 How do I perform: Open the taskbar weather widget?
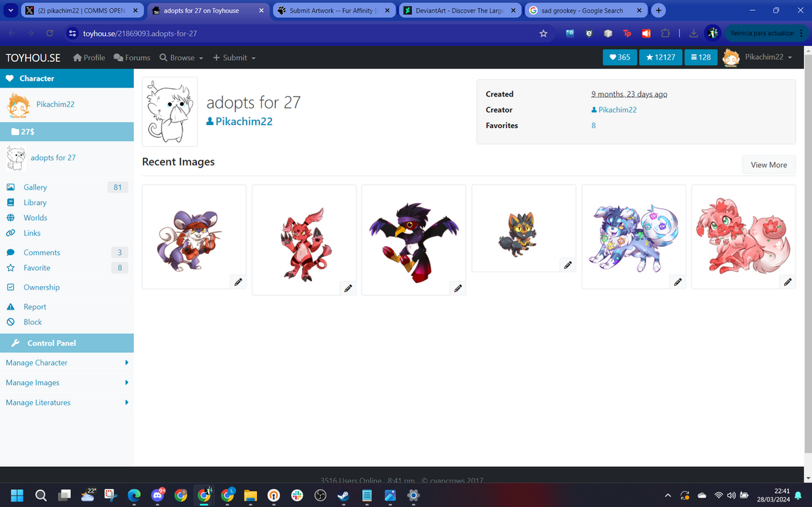[88, 496]
